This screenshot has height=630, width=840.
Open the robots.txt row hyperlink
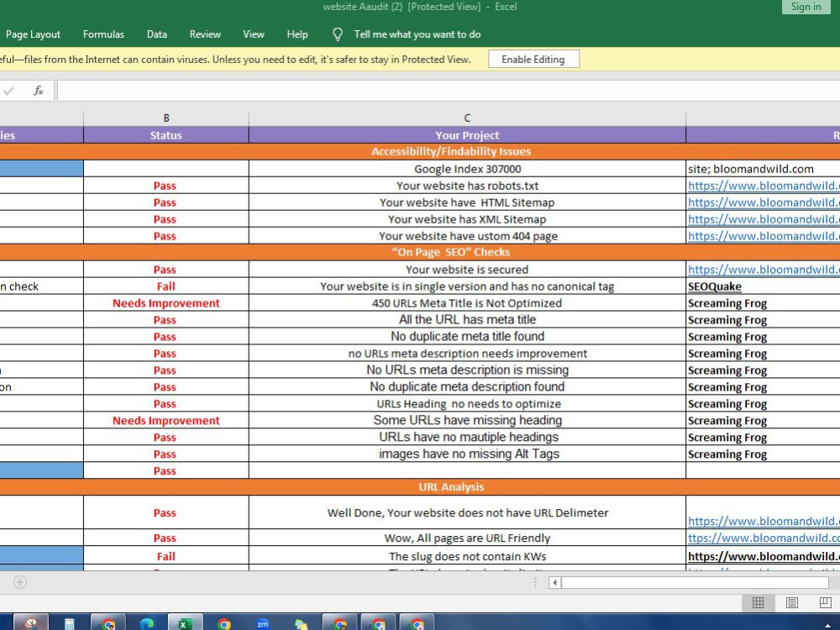click(764, 186)
